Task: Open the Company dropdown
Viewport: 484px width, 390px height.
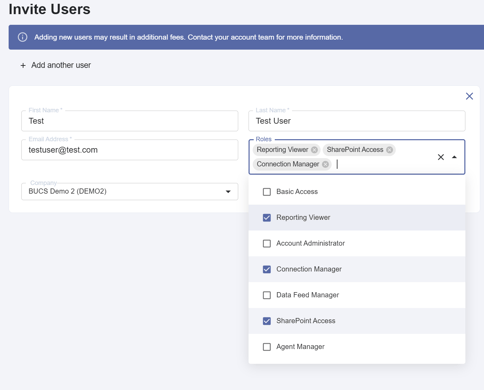Action: click(x=130, y=191)
